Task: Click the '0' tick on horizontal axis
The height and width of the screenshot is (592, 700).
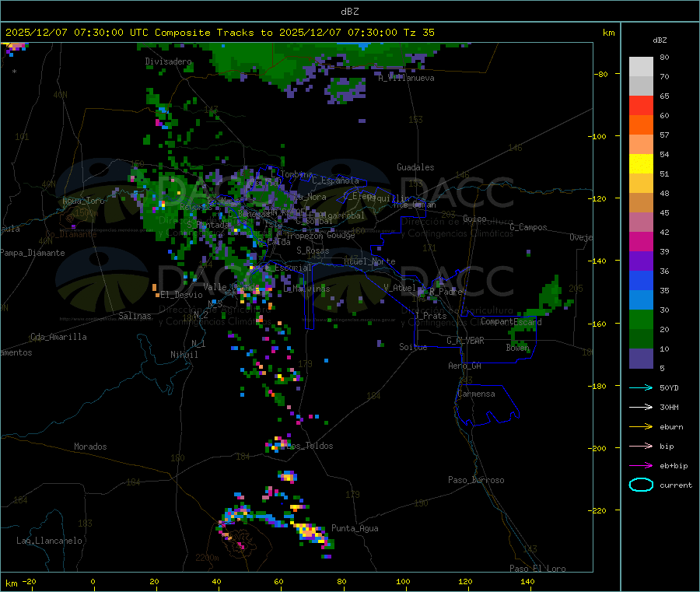Action: [x=93, y=582]
